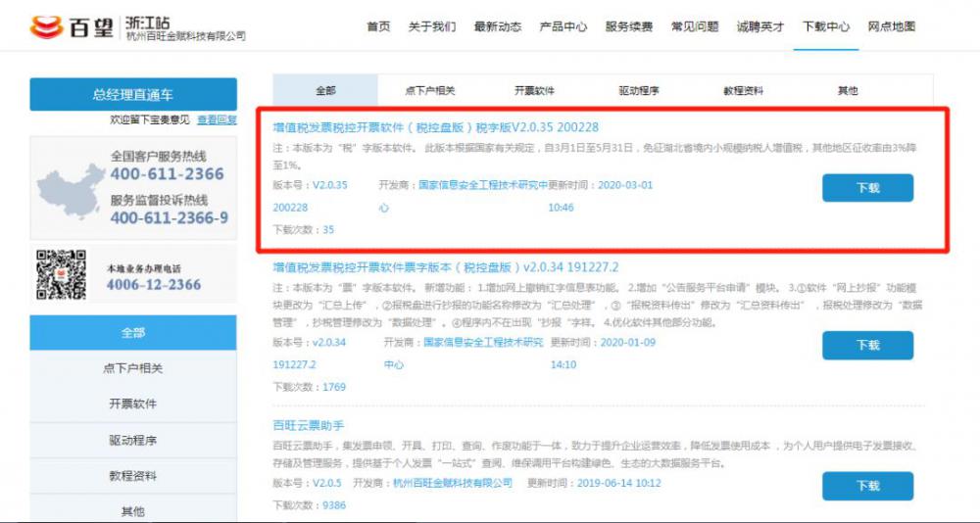Open 百旺云票助手 title link
Image resolution: width=980 pixels, height=523 pixels.
click(x=308, y=425)
